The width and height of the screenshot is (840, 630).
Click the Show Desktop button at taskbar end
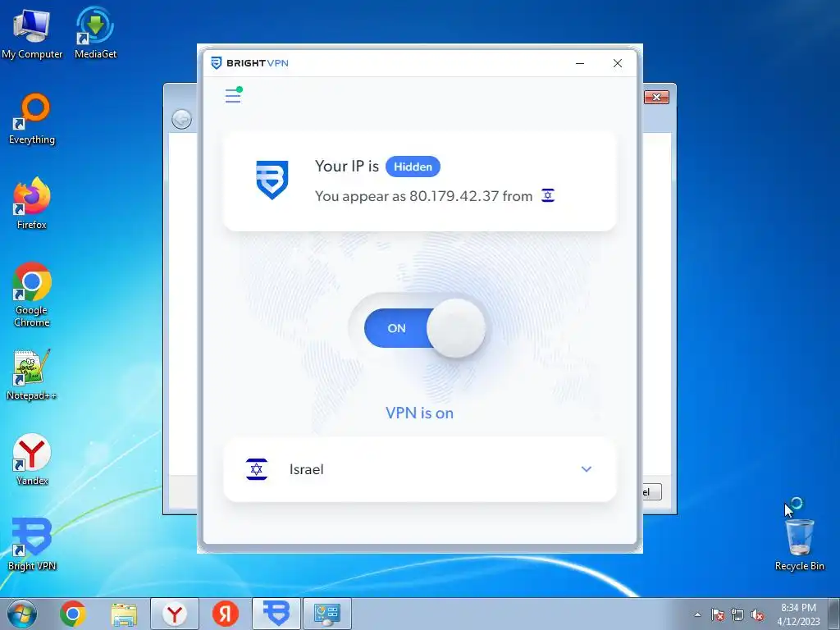pyautogui.click(x=834, y=614)
